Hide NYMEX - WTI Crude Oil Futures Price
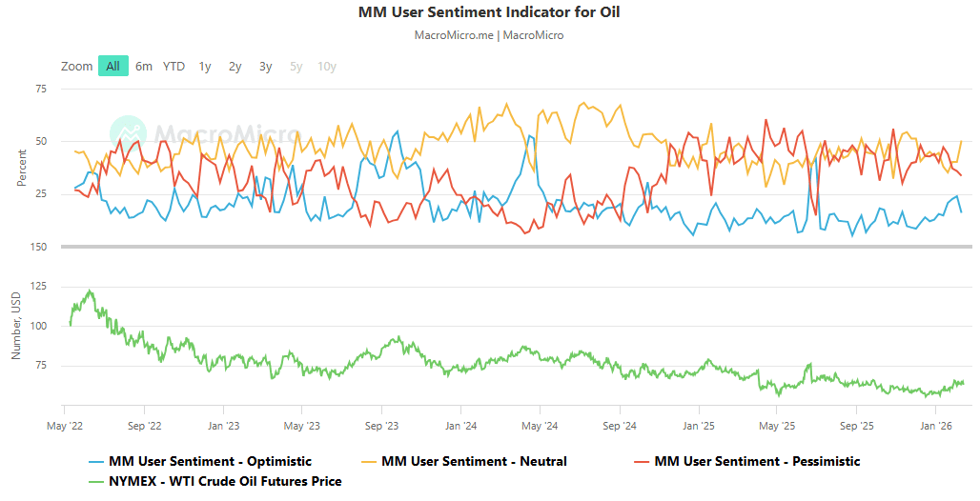This screenshot has width=980, height=501. pyautogui.click(x=225, y=481)
